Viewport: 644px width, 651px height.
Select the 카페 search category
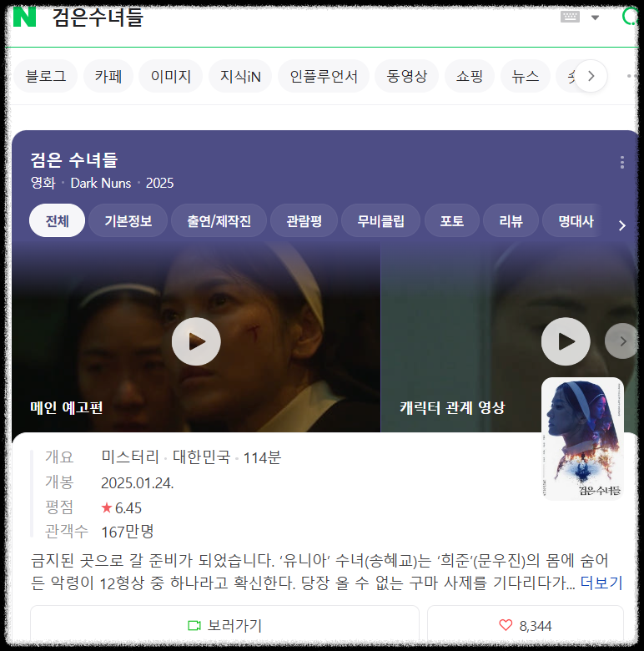coord(108,76)
